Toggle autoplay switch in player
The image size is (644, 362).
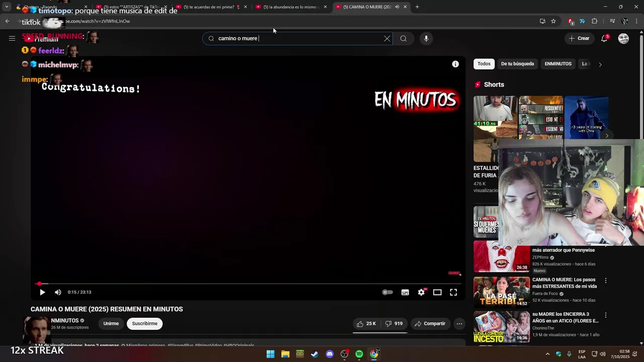(x=387, y=292)
